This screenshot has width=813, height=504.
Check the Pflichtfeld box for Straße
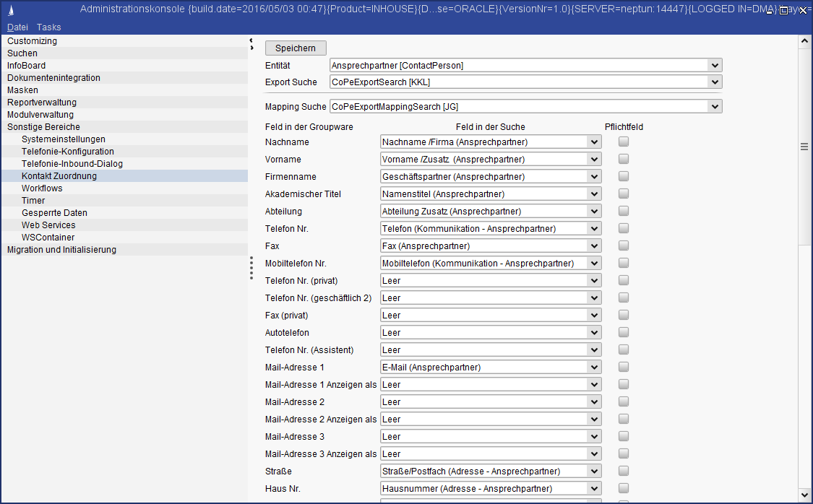coord(623,471)
